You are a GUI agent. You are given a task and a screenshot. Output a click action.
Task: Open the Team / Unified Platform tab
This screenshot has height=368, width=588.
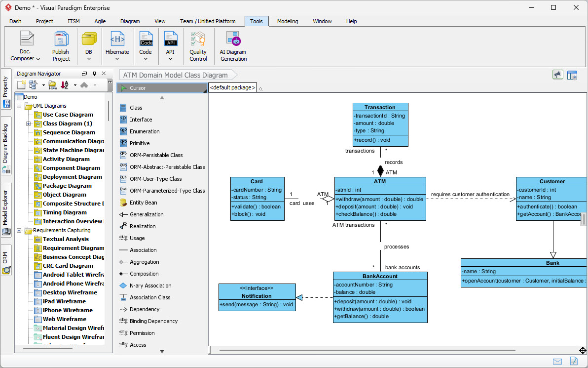click(x=208, y=21)
